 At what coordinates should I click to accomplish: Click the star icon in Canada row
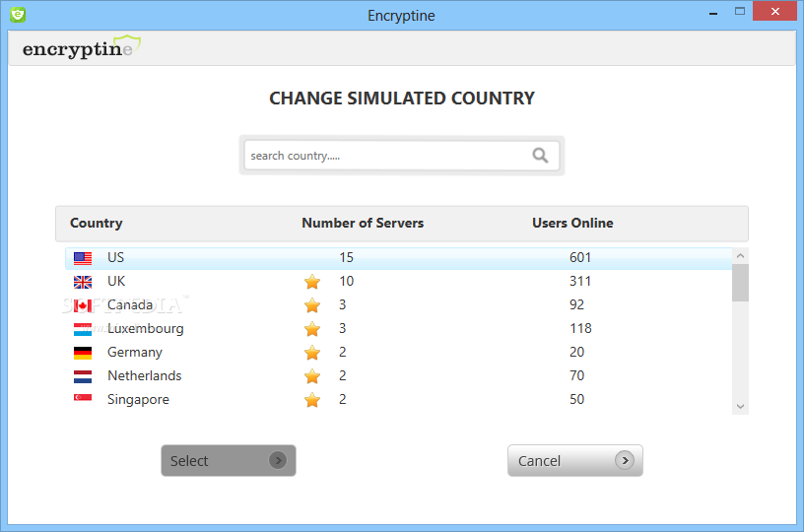pyautogui.click(x=312, y=305)
